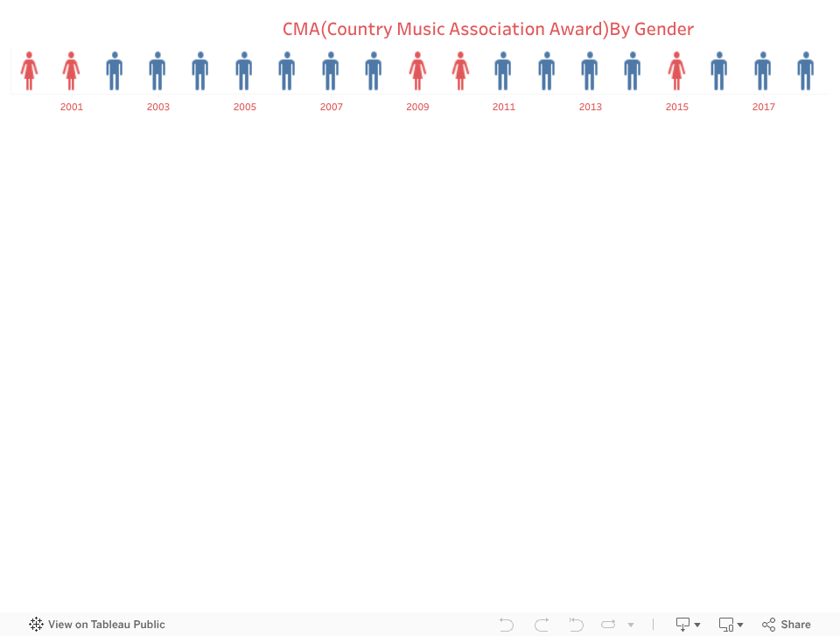Select the male figure between 2013 and 2015
Image resolution: width=840 pixels, height=636 pixels.
click(633, 71)
